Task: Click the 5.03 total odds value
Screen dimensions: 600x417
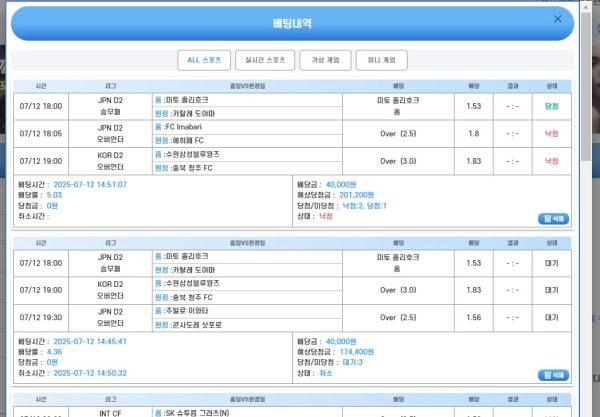Action: pos(54,195)
